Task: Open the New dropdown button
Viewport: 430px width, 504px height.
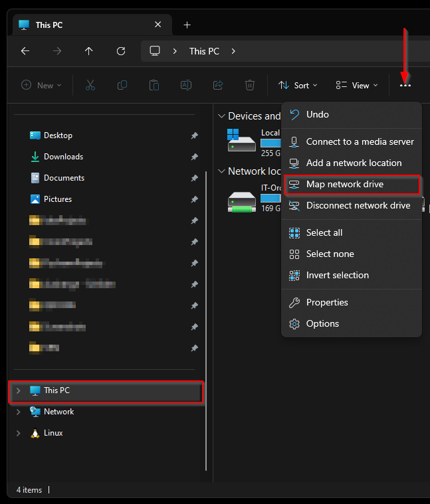Action: (41, 85)
